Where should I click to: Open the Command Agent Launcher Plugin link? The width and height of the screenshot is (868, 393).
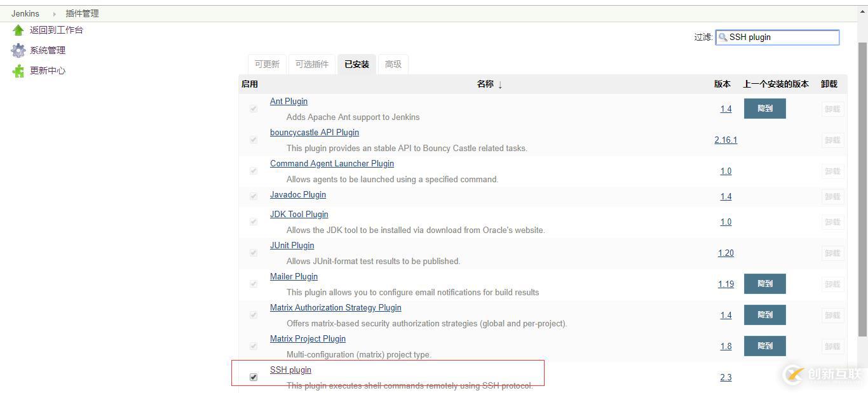(x=332, y=163)
